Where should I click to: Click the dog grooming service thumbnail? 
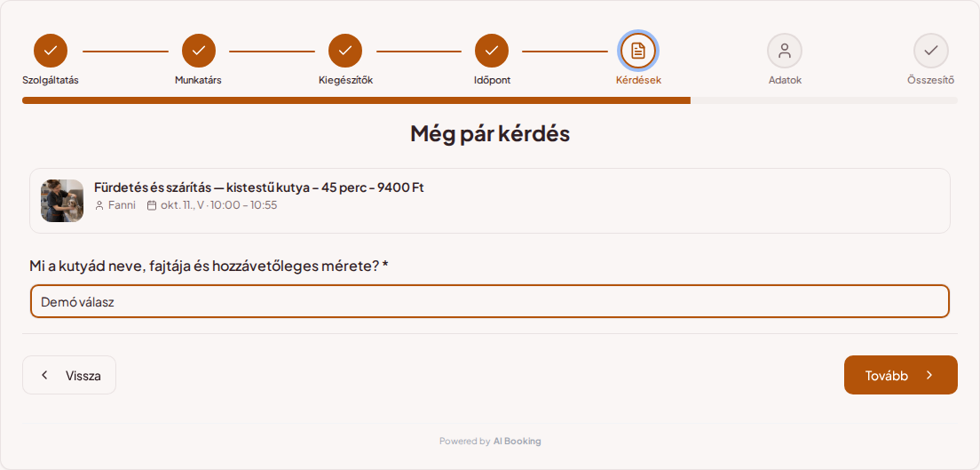pyautogui.click(x=62, y=201)
